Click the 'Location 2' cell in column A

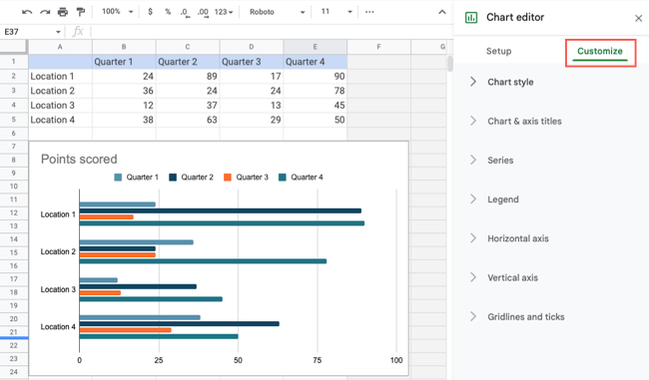point(60,91)
